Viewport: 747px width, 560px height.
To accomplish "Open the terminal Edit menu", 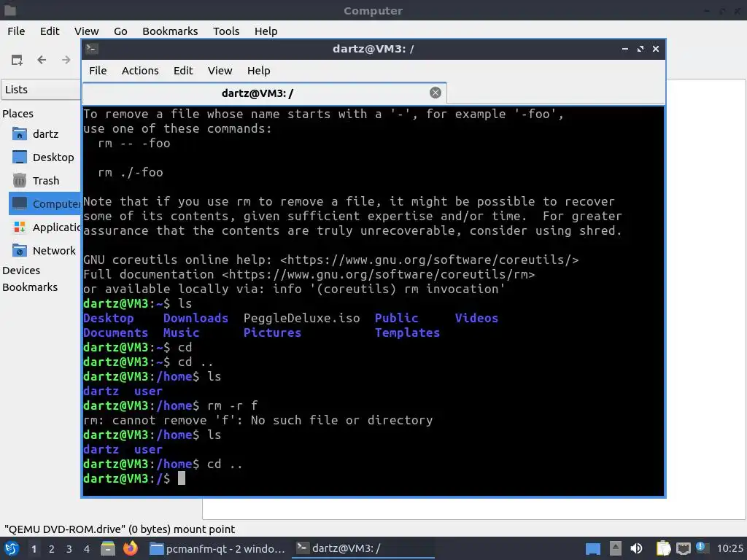I will 183,71.
